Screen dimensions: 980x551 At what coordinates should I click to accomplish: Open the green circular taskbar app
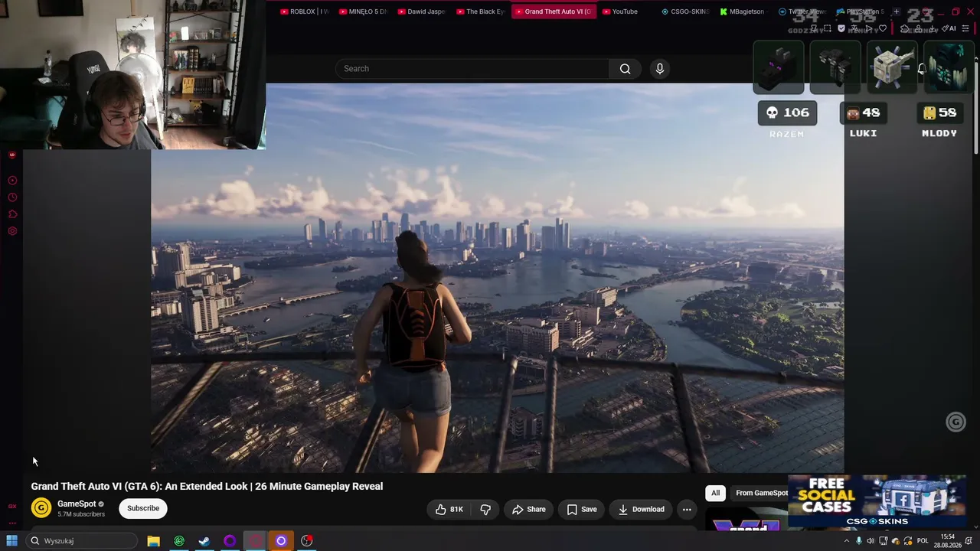coord(179,541)
